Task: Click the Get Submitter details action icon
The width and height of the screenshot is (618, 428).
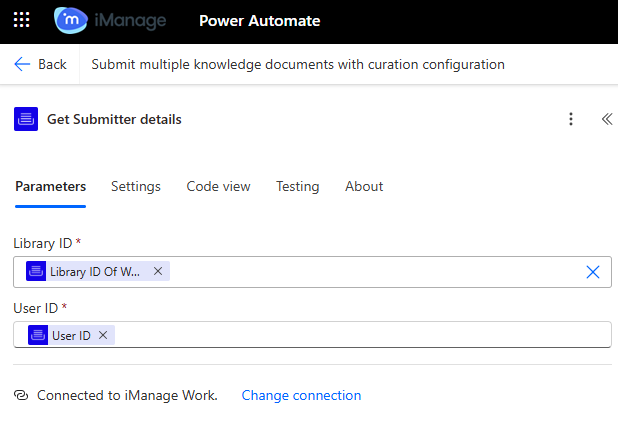Action: [x=26, y=119]
